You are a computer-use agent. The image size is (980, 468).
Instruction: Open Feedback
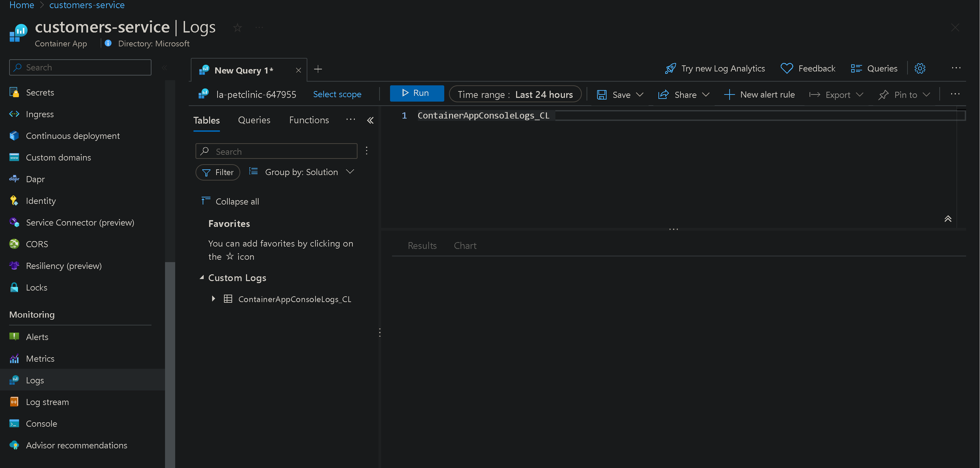[808, 68]
